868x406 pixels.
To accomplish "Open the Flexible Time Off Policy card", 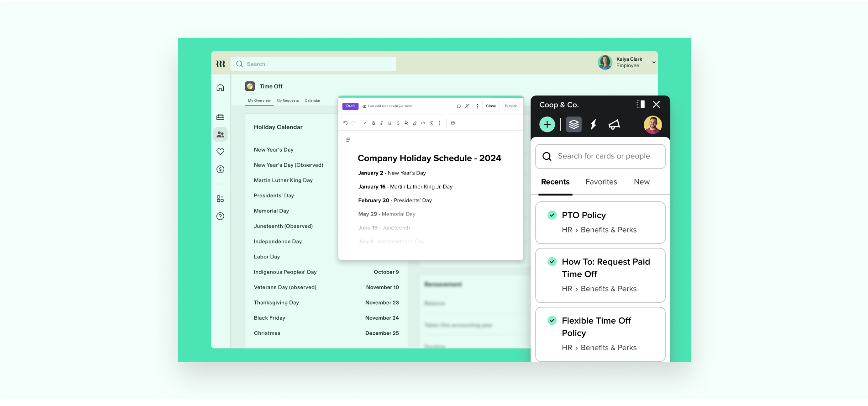I will pyautogui.click(x=600, y=334).
